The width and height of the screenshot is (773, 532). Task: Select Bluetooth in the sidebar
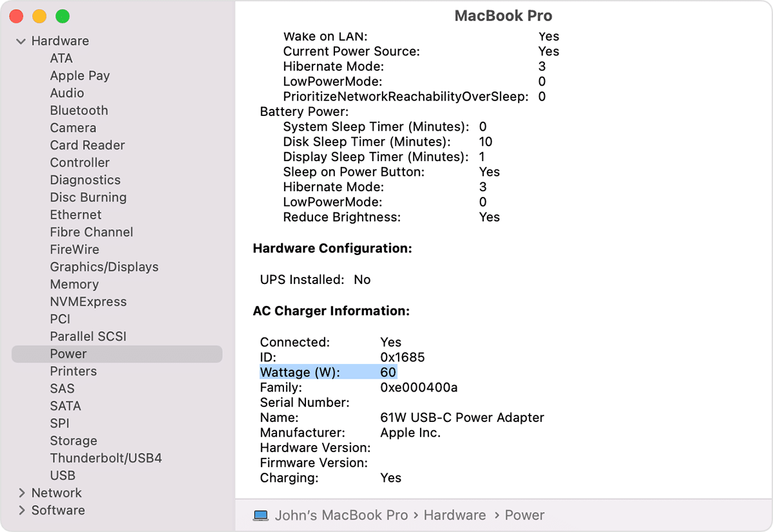coord(79,111)
